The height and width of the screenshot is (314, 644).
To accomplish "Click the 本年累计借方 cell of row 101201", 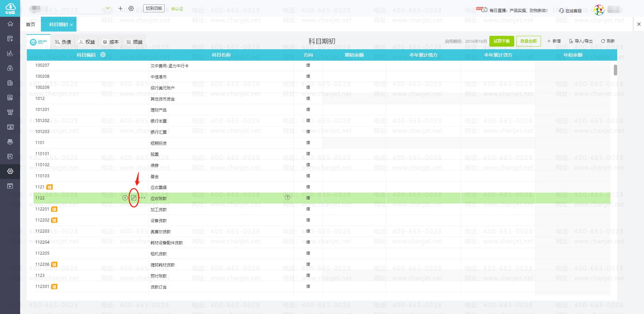I will 423,110.
